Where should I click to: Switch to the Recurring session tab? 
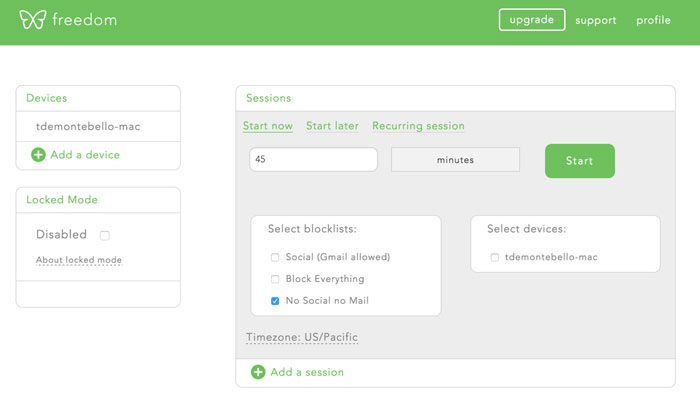coord(418,126)
